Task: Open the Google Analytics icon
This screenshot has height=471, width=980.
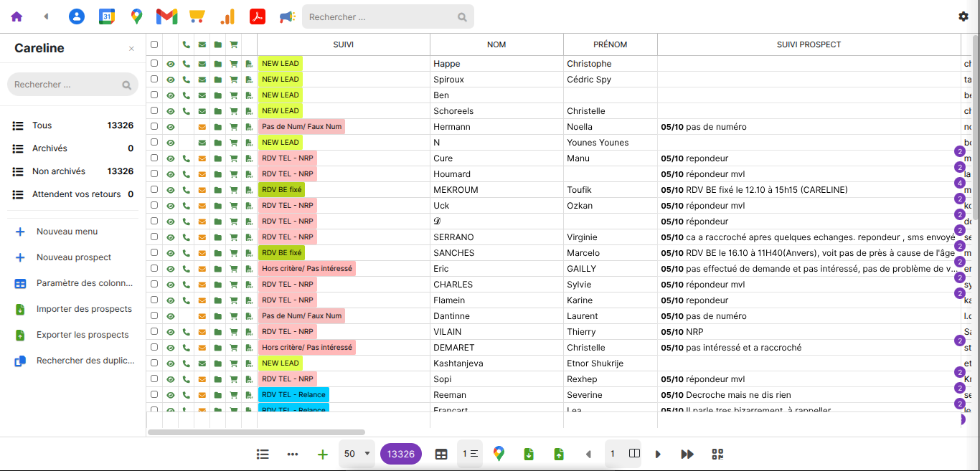Action: pos(227,16)
